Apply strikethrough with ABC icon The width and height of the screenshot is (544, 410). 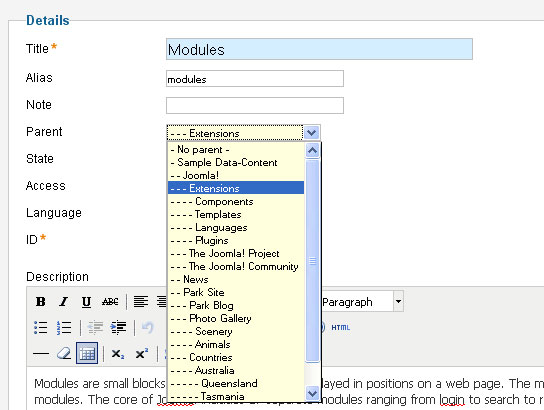pos(110,302)
